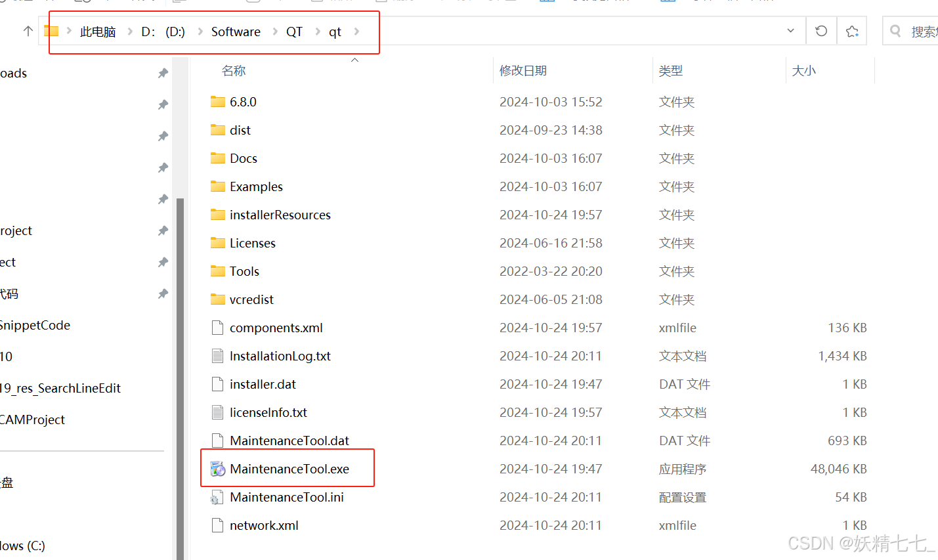This screenshot has width=938, height=560.
Task: Click the date 2022-03-22 20:20
Action: (551, 271)
